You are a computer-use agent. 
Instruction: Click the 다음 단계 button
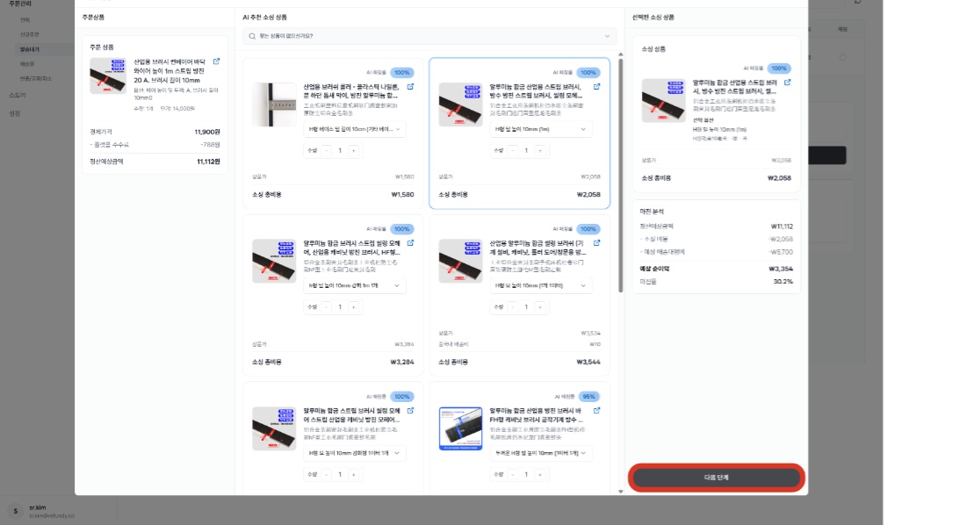point(717,478)
